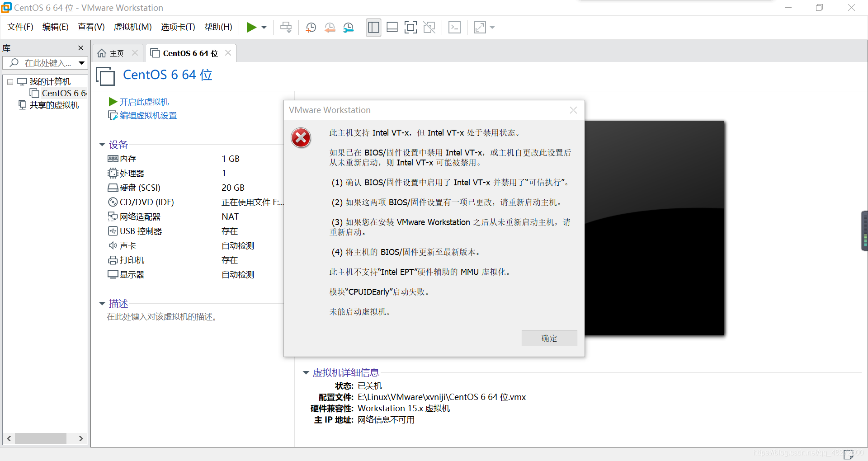The image size is (868, 461).
Task: Click the CD/DVD (IDE) disc icon
Action: click(x=113, y=202)
